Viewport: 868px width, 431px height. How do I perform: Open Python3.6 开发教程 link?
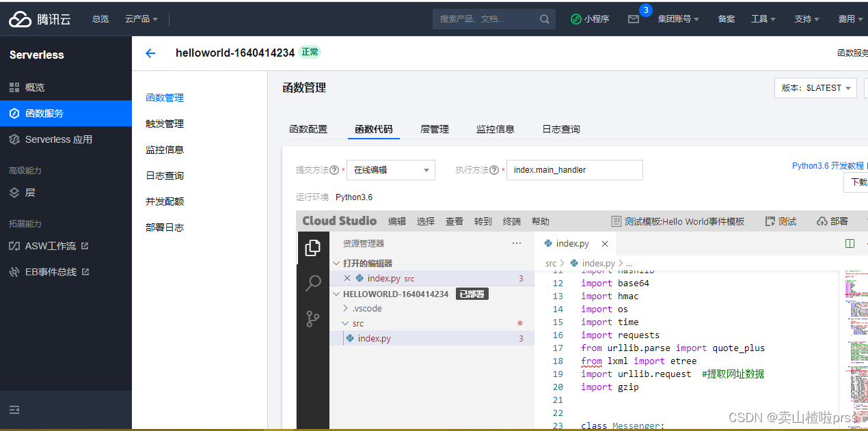(x=828, y=166)
